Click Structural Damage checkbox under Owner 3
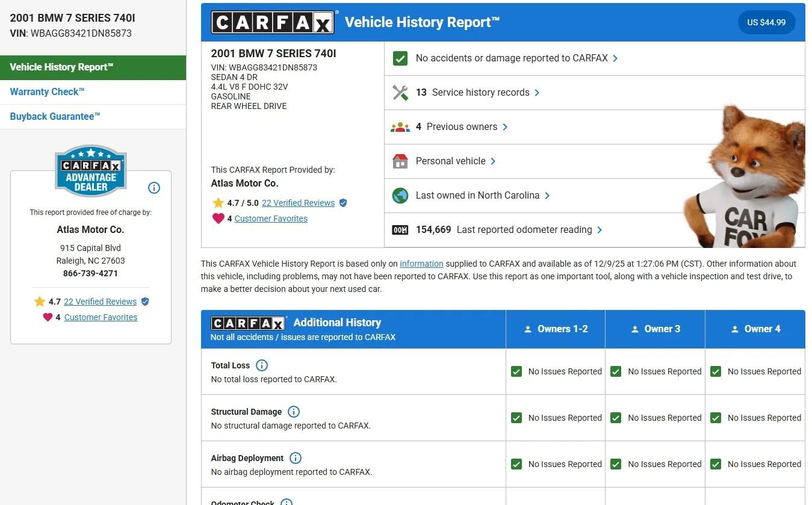 click(616, 418)
